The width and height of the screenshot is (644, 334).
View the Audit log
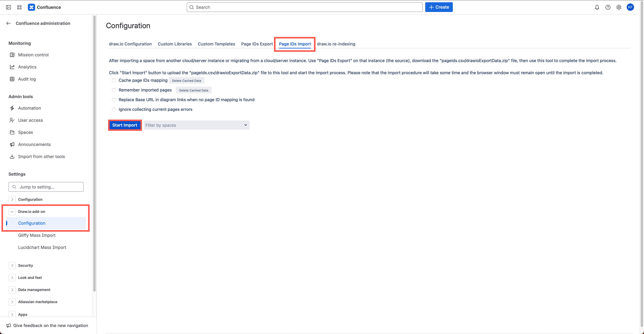[x=27, y=79]
